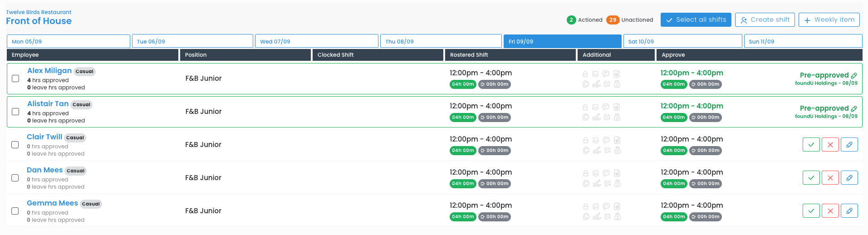868x235 pixels.
Task: Add a Weekly item
Action: coord(829,20)
